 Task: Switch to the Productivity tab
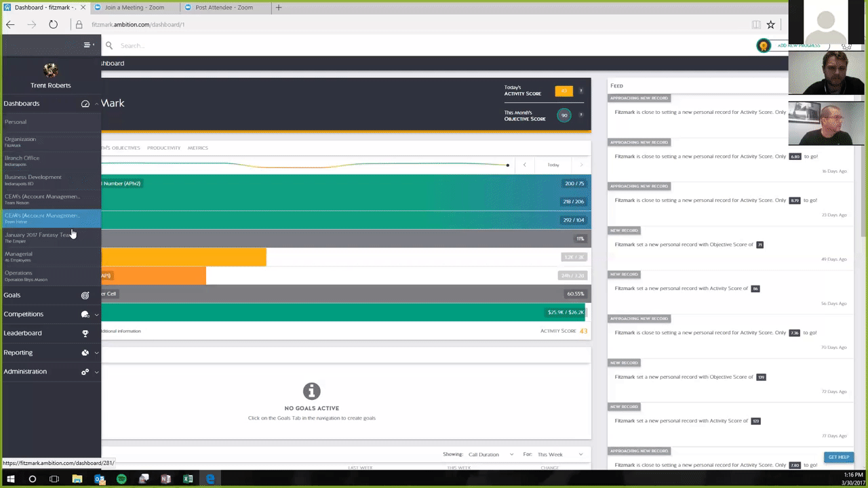(163, 148)
